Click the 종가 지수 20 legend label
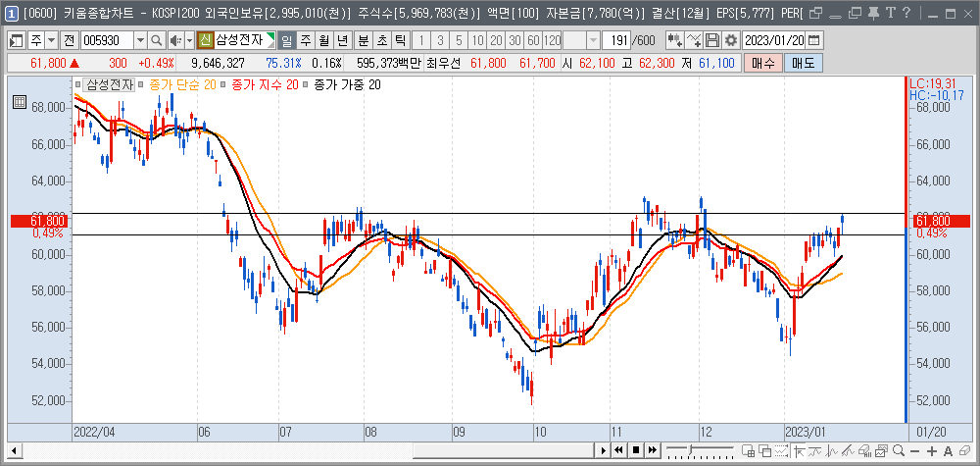The width and height of the screenshot is (980, 466). pos(265,84)
